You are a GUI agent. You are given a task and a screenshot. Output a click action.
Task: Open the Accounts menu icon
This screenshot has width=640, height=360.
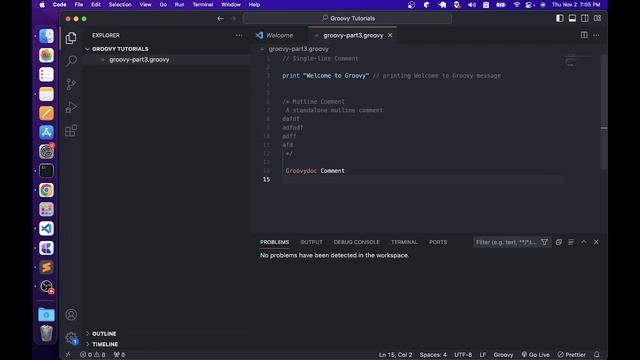click(71, 315)
